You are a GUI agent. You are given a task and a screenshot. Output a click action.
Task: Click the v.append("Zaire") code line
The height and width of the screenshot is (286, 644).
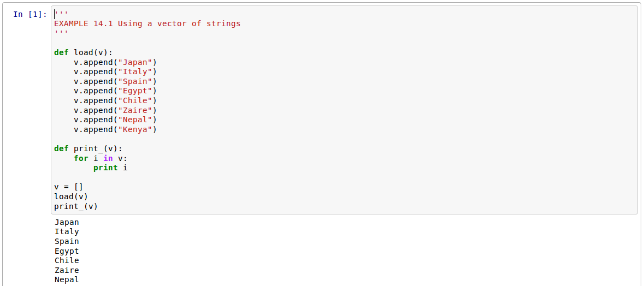point(115,110)
